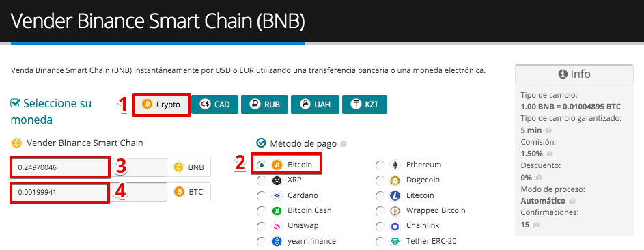Click the help icon beside Método de pago
644x250 pixels.
coord(344,144)
